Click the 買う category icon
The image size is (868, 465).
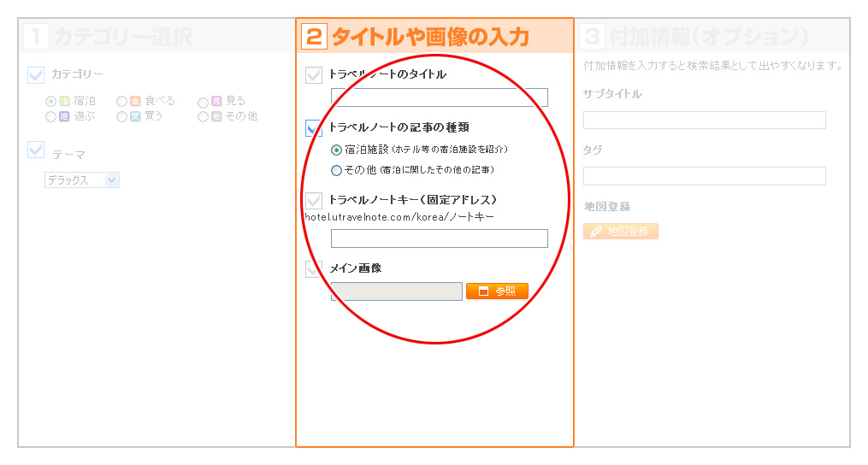pos(136,116)
